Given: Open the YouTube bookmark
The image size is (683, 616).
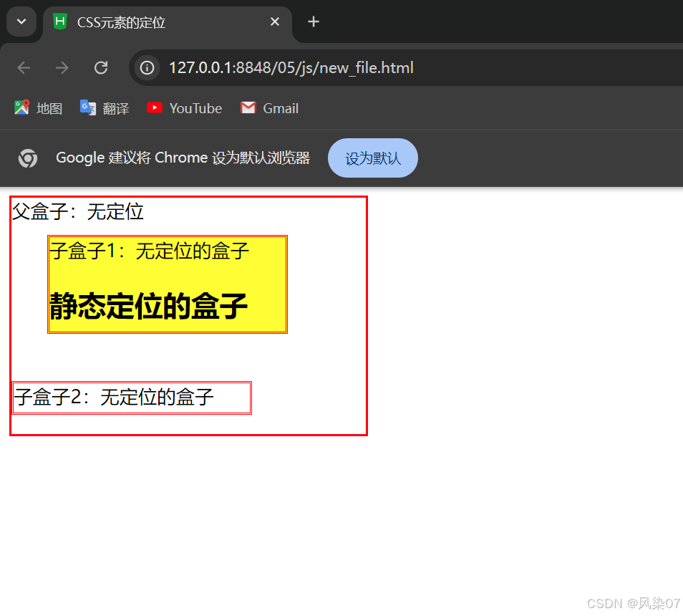Looking at the screenshot, I should [184, 108].
